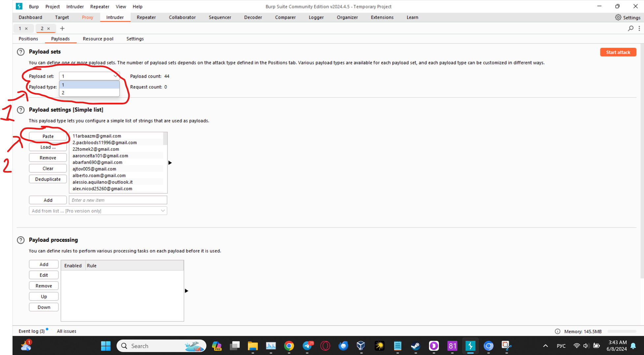Viewport: 644px width, 355px height.
Task: Open Steam from the taskbar
Action: pyautogui.click(x=416, y=346)
